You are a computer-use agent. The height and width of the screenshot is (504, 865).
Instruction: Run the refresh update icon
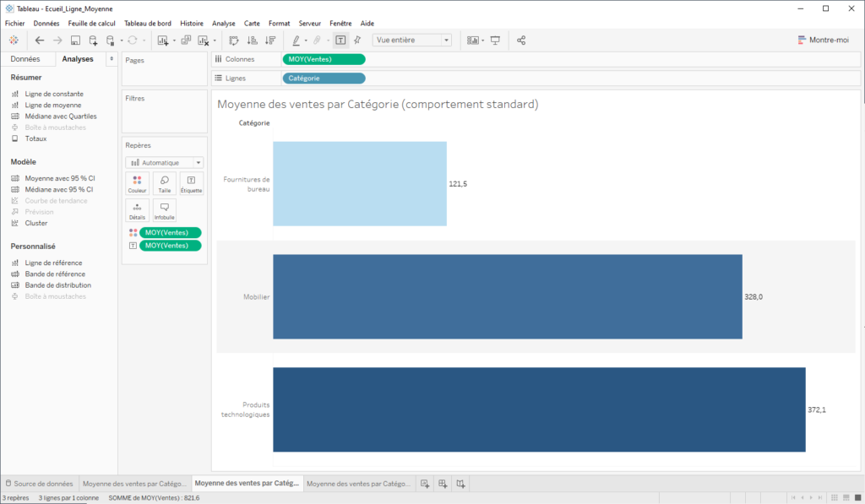point(133,41)
